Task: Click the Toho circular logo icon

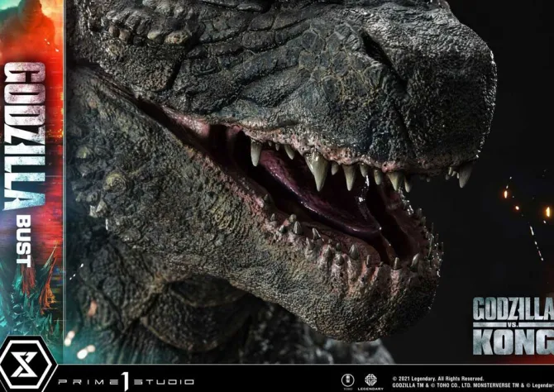Action: coord(347,380)
